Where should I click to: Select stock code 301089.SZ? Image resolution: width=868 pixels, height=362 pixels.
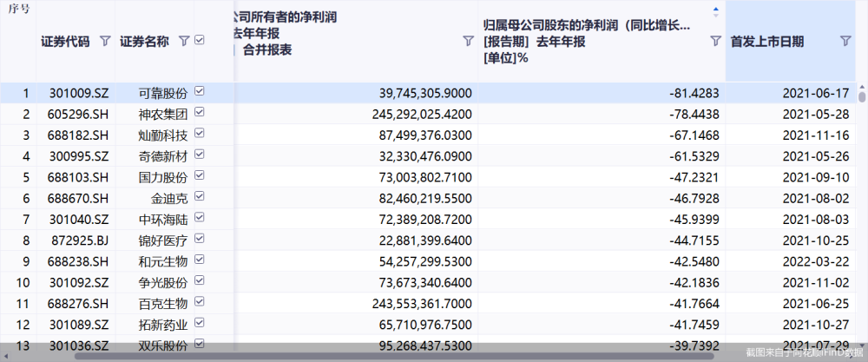click(x=79, y=325)
